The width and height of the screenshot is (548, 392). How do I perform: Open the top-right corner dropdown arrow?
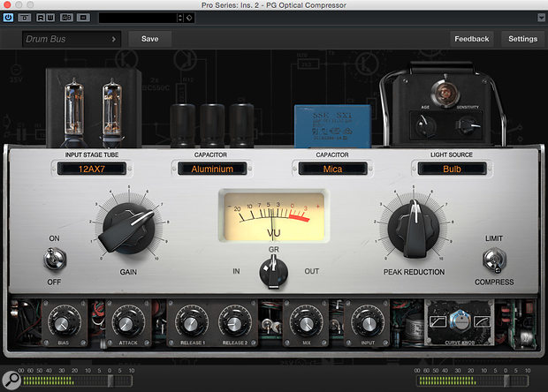541,18
